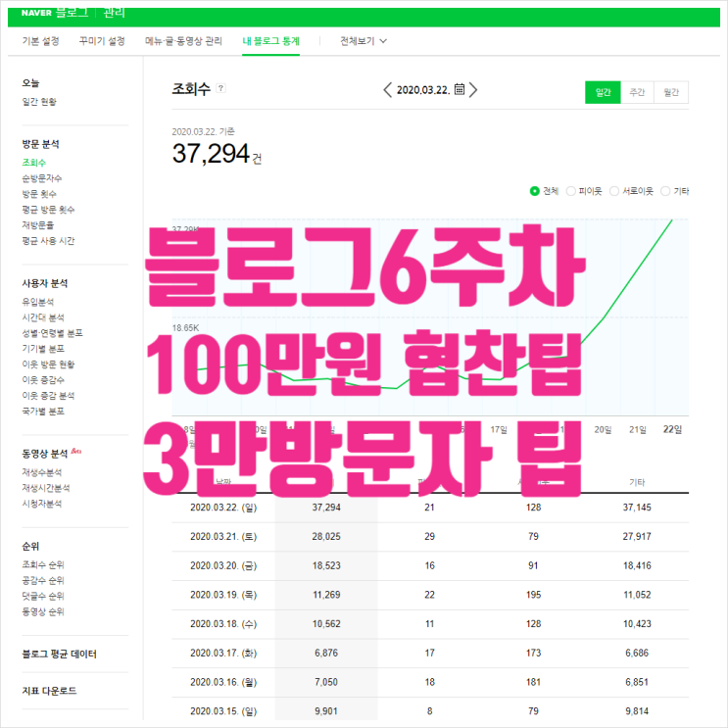Open 조회수 순위 in the sidebar

pos(43,565)
